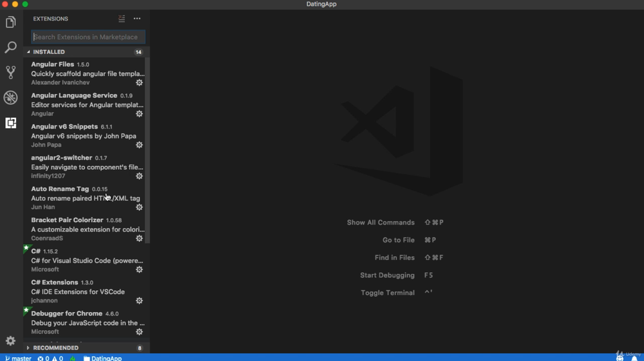This screenshot has width=644, height=361.
Task: Open manage gear for Angular Language Service
Action: click(x=139, y=114)
